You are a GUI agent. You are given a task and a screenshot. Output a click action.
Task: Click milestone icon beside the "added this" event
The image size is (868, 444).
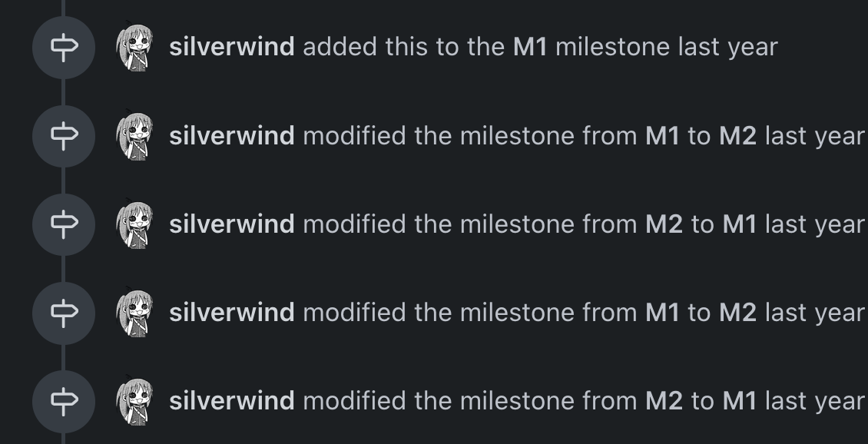pyautogui.click(x=64, y=48)
